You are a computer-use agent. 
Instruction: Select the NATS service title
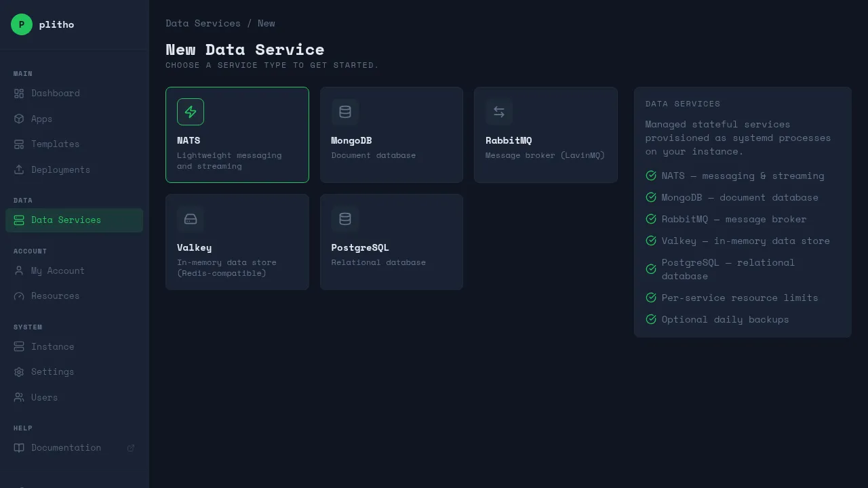tap(189, 140)
